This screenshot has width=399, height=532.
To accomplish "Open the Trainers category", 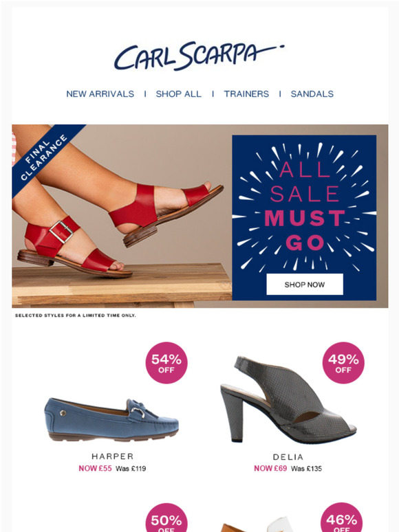I will (x=246, y=94).
